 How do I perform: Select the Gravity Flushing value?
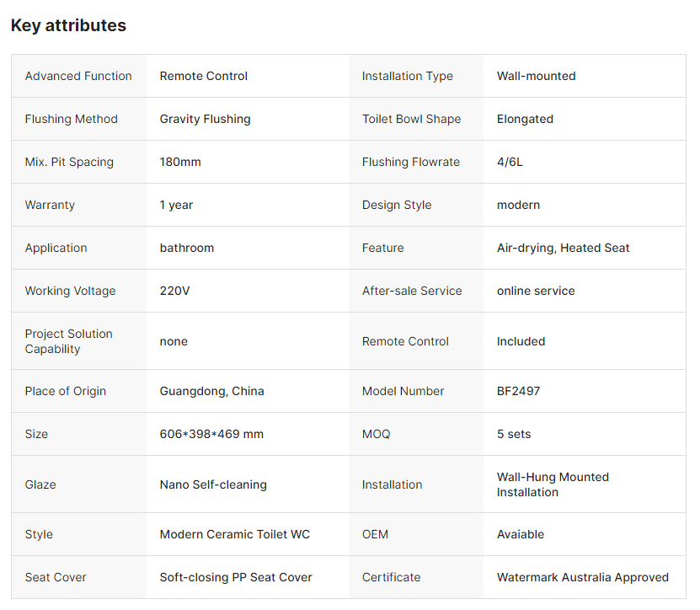(205, 119)
